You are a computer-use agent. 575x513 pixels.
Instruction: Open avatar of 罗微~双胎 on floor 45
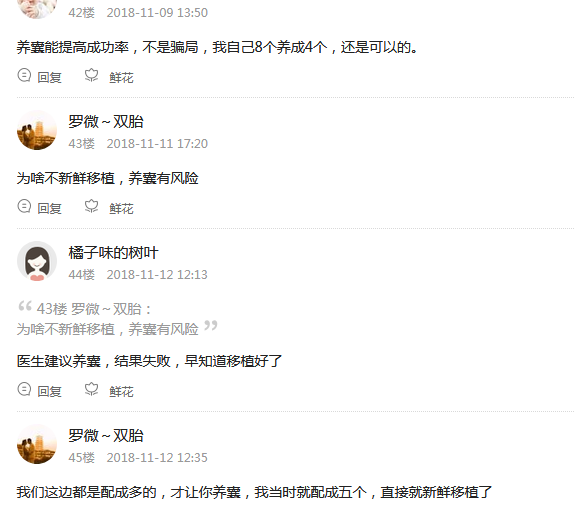click(37, 444)
